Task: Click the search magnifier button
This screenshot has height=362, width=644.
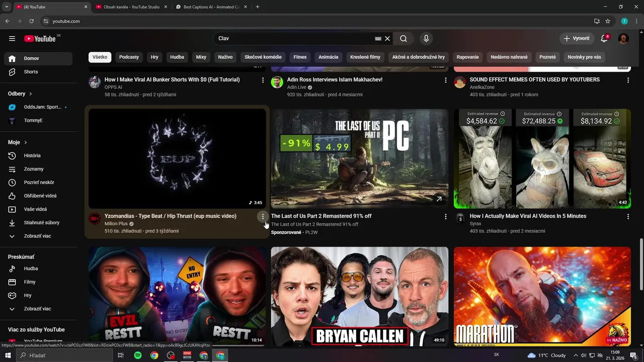Action: [404, 39]
